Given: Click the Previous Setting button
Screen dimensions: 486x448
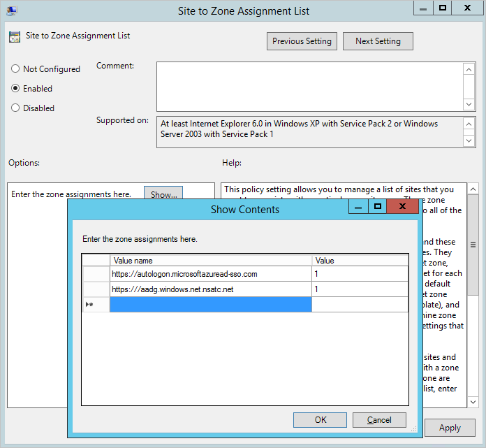Looking at the screenshot, I should [x=302, y=41].
